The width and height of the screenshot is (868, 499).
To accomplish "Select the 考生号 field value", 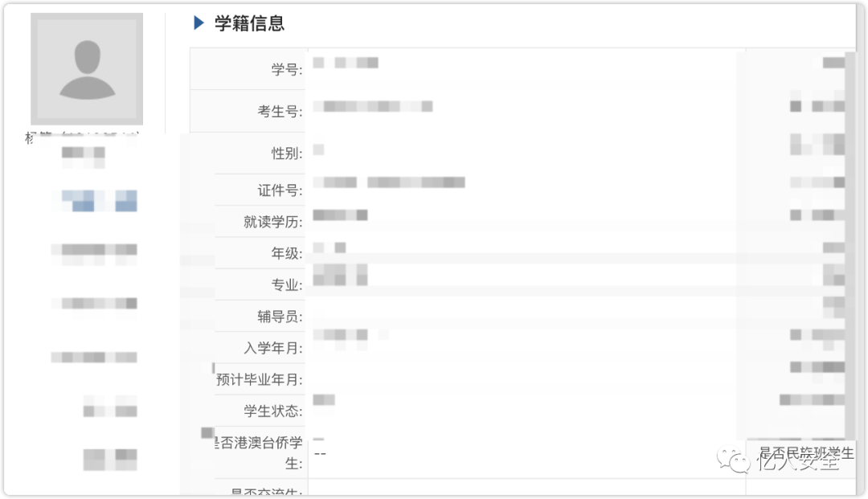I will click(373, 106).
